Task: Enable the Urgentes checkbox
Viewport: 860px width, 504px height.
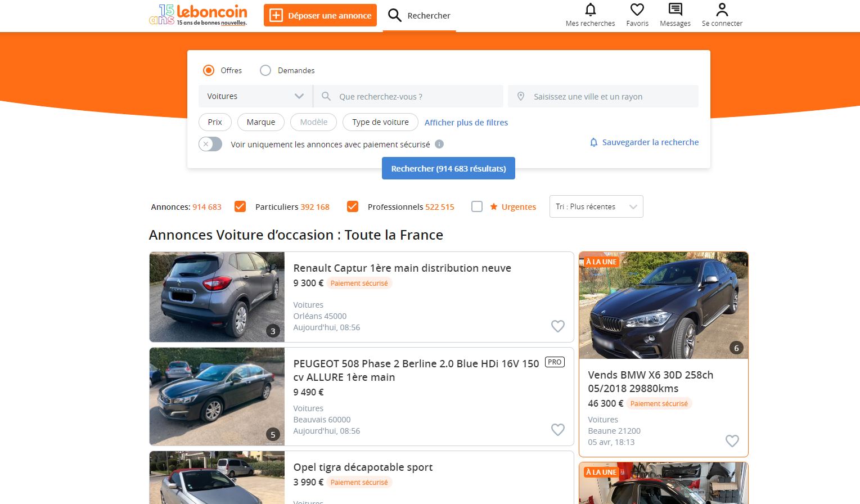Action: pyautogui.click(x=477, y=206)
